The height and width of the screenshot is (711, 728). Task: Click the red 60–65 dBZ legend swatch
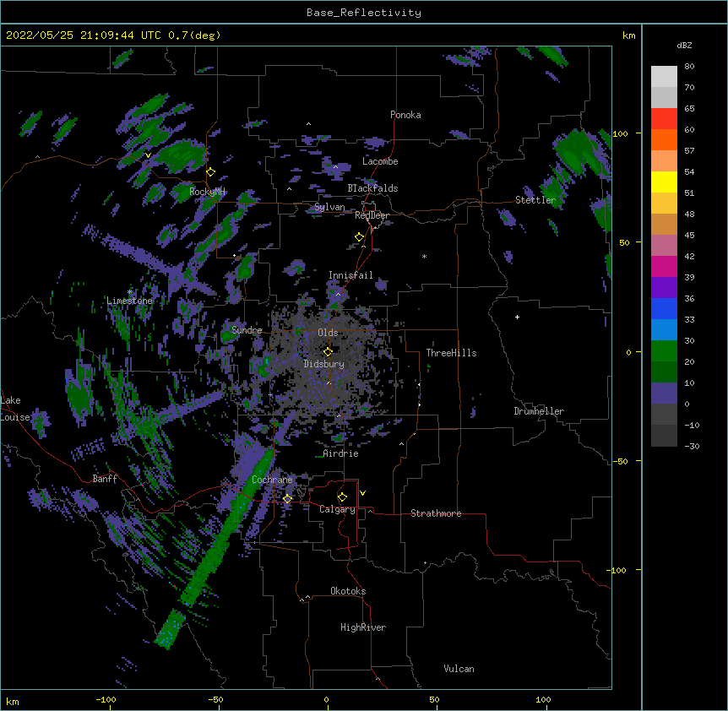pyautogui.click(x=664, y=119)
